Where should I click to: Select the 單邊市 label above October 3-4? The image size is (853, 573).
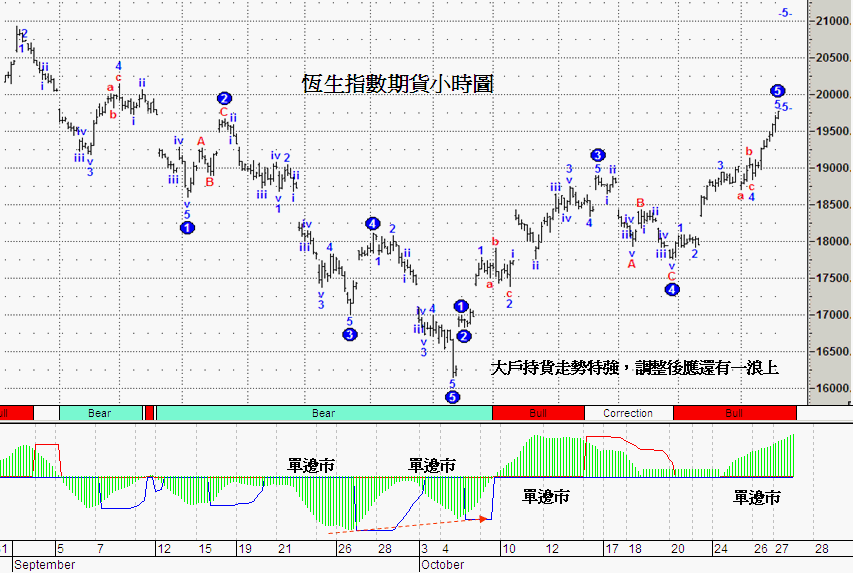click(432, 465)
